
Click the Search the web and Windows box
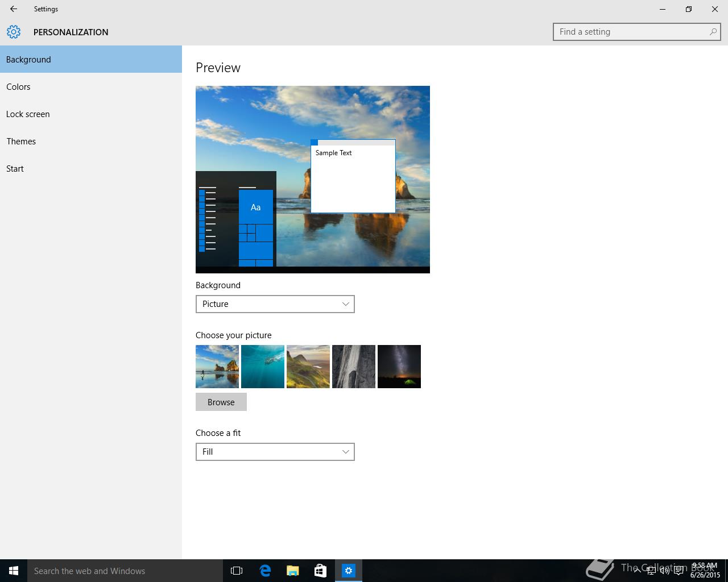(125, 571)
